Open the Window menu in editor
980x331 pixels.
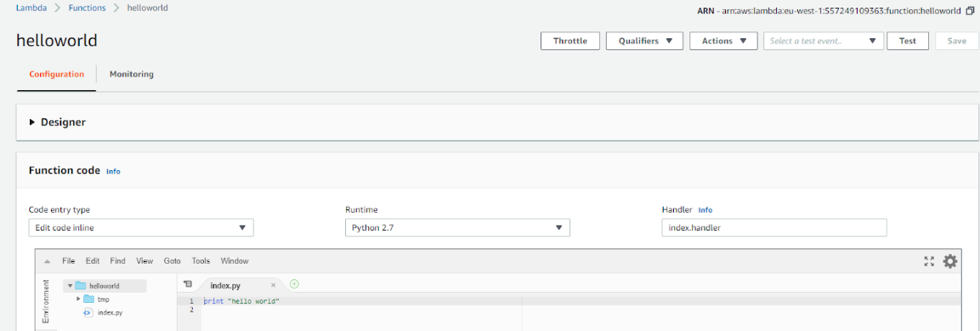pos(235,261)
